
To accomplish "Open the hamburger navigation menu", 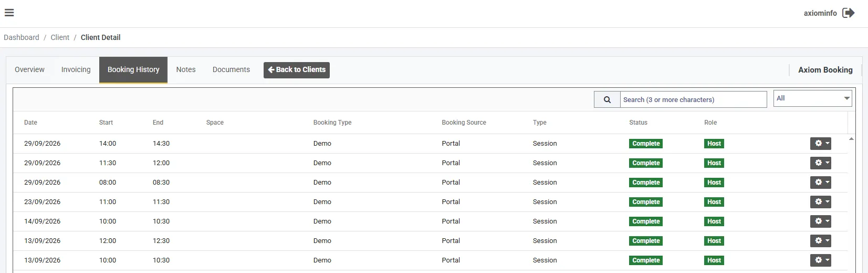I will (x=9, y=13).
